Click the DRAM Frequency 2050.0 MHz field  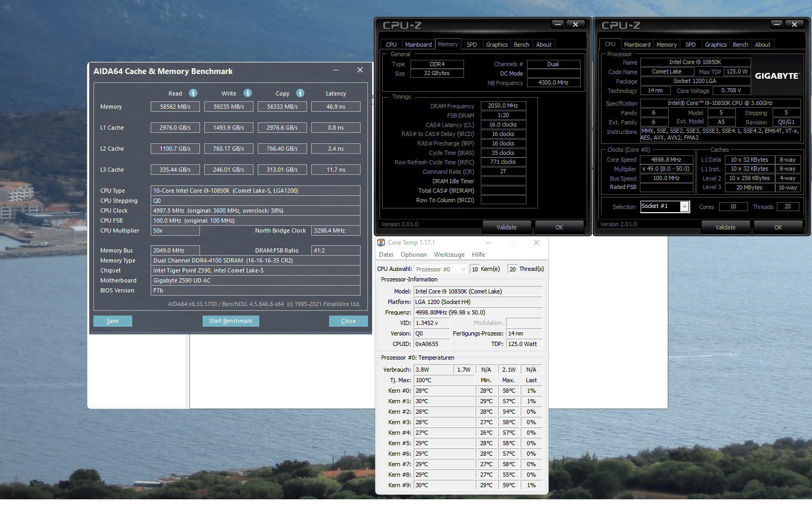pyautogui.click(x=503, y=106)
